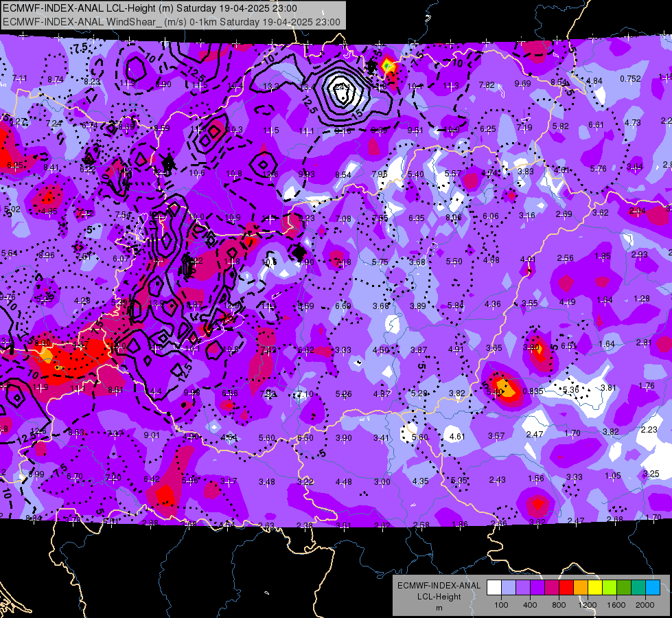Click the red swatch in the color legend
672x618 pixels.
tap(566, 588)
